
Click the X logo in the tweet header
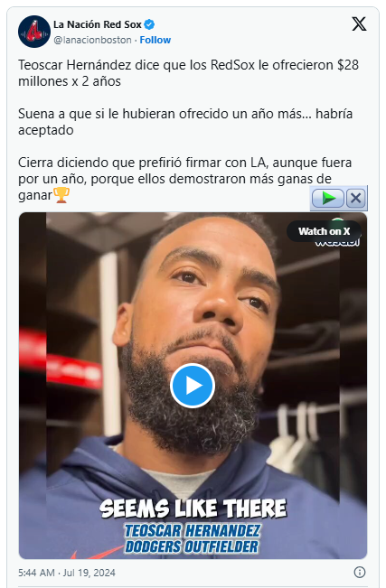[x=359, y=24]
